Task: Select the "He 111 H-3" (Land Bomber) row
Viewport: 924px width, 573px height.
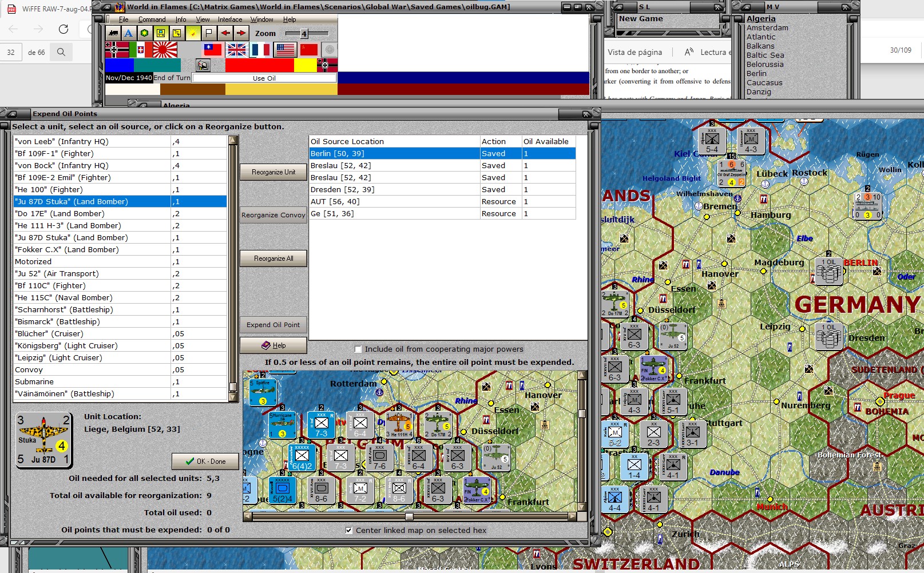Action: pyautogui.click(x=120, y=225)
